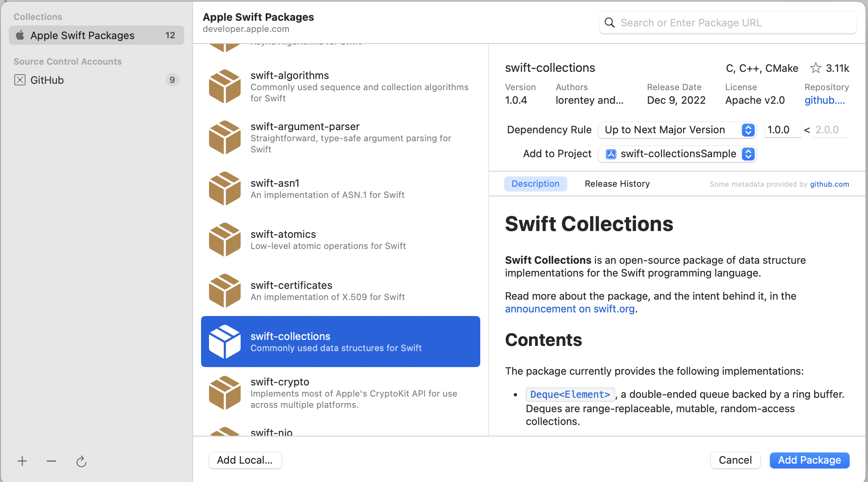Click the minus icon to remove collection
Viewport: 868px width, 482px height.
pos(51,461)
